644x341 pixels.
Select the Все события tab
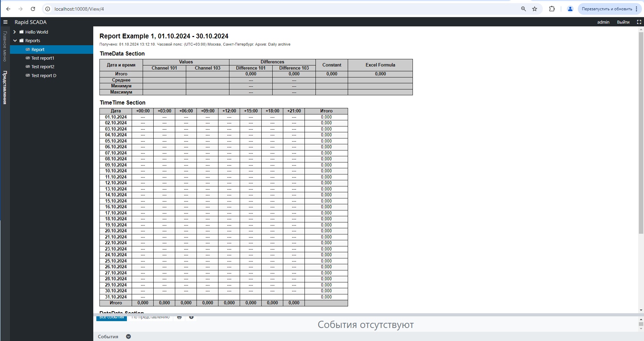(x=111, y=318)
